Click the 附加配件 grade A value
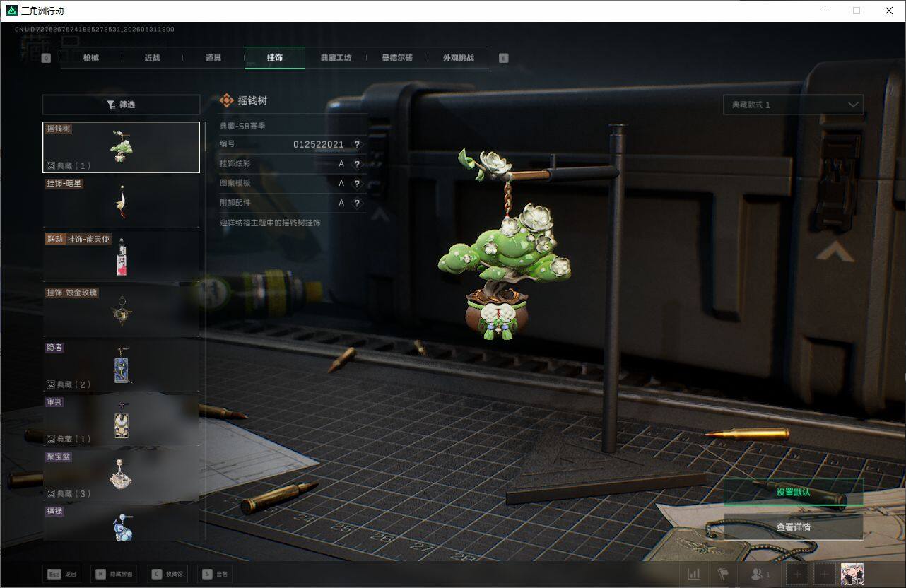The image size is (906, 588). [x=341, y=203]
